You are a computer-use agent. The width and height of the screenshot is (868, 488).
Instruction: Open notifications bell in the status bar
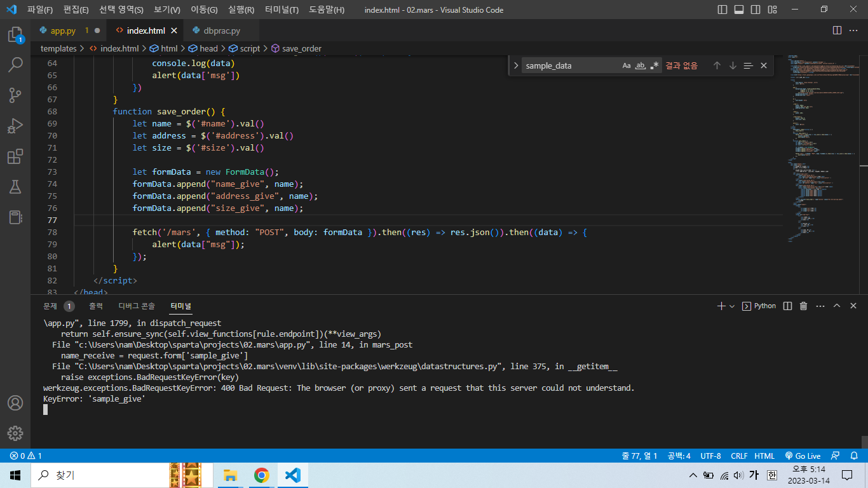(854, 456)
